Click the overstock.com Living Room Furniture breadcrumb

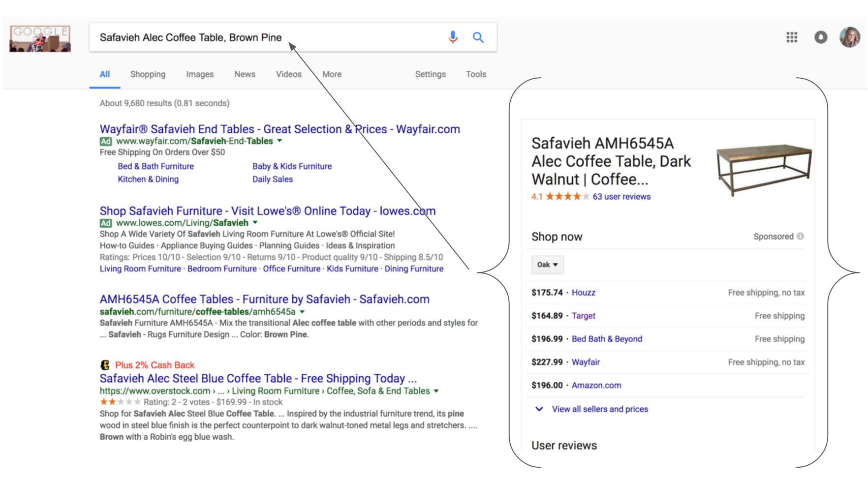coord(276,391)
